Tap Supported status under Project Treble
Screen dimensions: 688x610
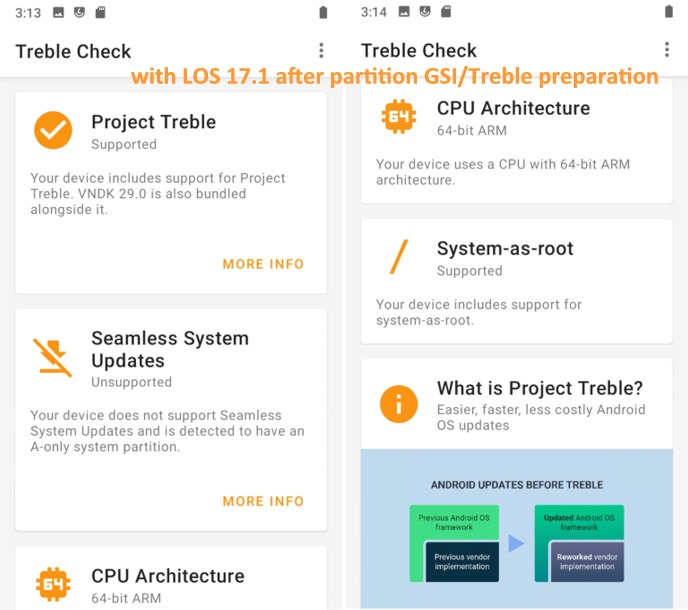click(x=124, y=144)
